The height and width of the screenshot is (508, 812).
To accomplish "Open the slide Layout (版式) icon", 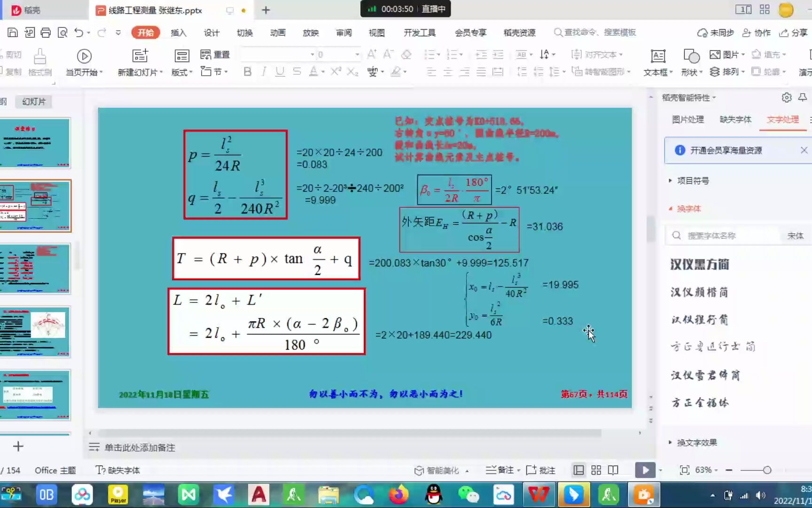I will tap(182, 56).
